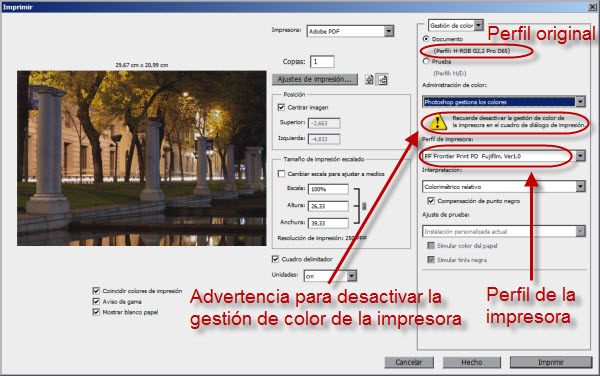Open the Ajuste de prueba dropdown
Image resolution: width=600 pixels, height=376 pixels.
(504, 231)
